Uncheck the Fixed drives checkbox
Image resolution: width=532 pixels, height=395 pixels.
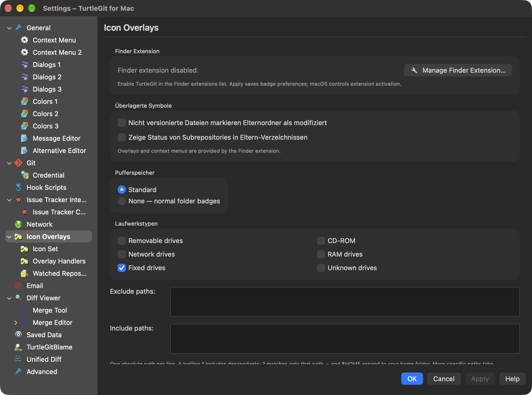point(122,268)
